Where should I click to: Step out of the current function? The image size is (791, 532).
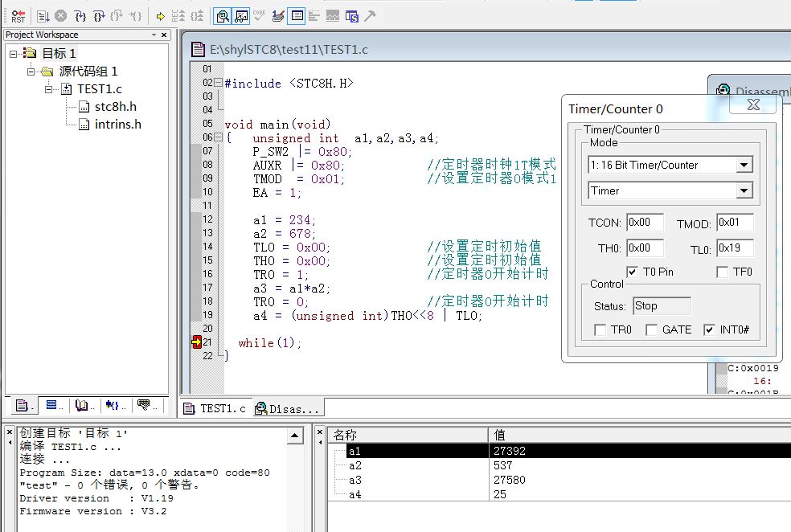click(x=117, y=16)
